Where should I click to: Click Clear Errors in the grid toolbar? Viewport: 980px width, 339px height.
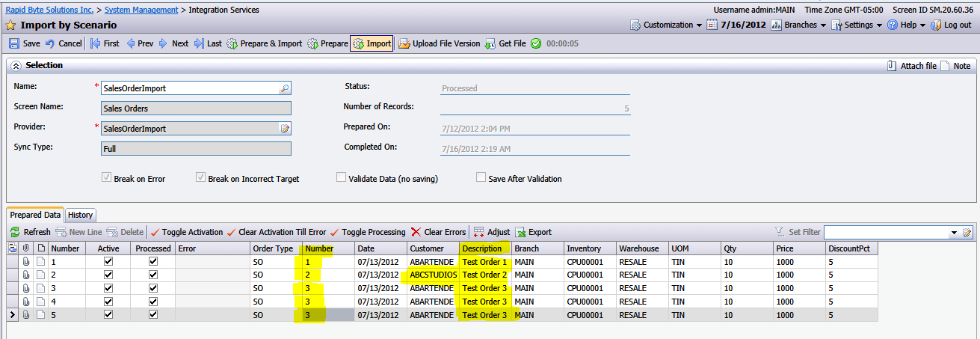439,232
